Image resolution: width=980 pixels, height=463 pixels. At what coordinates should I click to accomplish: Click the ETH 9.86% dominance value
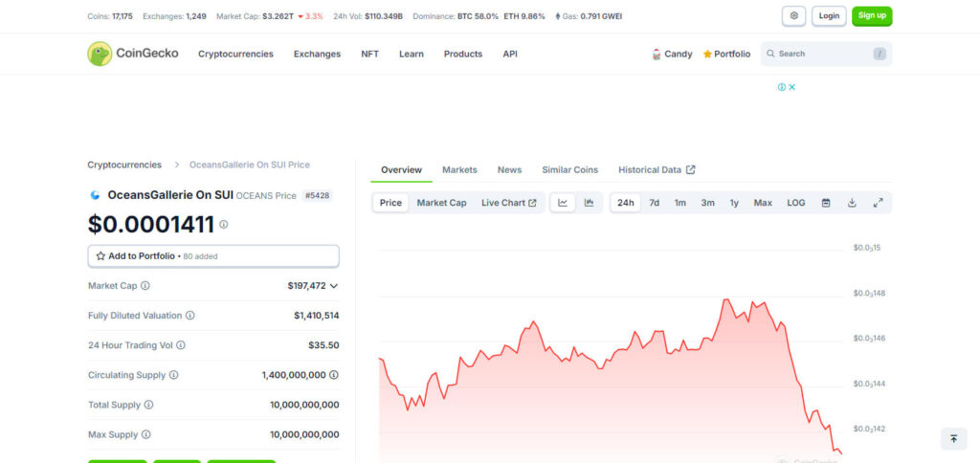[x=524, y=16]
